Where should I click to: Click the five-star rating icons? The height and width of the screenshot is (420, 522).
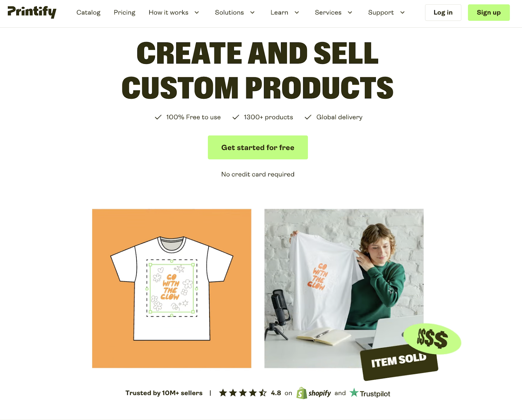[x=243, y=393]
